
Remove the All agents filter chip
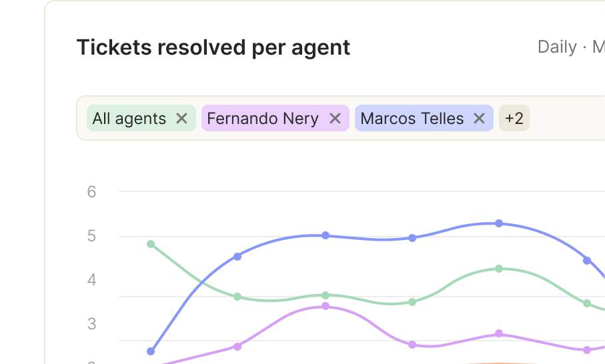coord(181,119)
